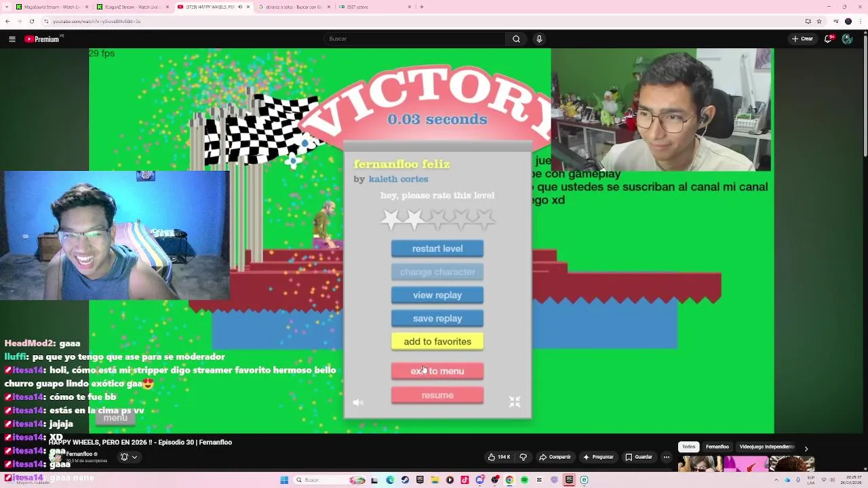Open Spotify from the taskbar
Screen dimensions: 868x488
tap(524, 480)
